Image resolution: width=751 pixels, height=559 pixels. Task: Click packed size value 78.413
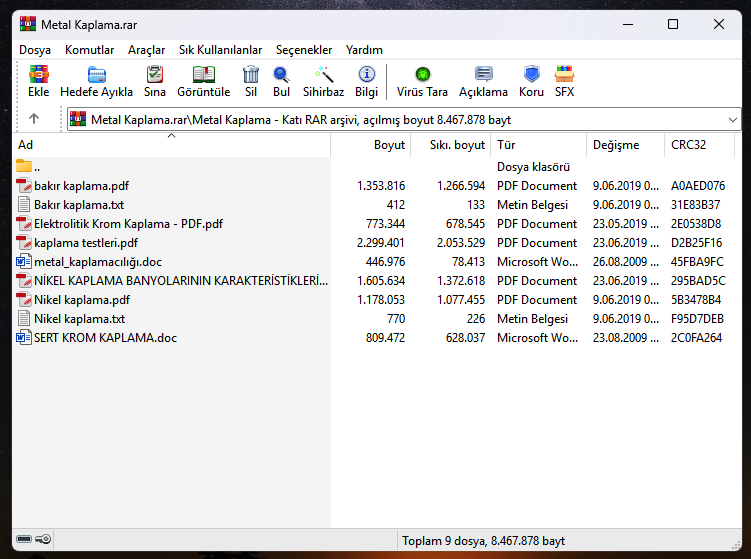pos(468,262)
